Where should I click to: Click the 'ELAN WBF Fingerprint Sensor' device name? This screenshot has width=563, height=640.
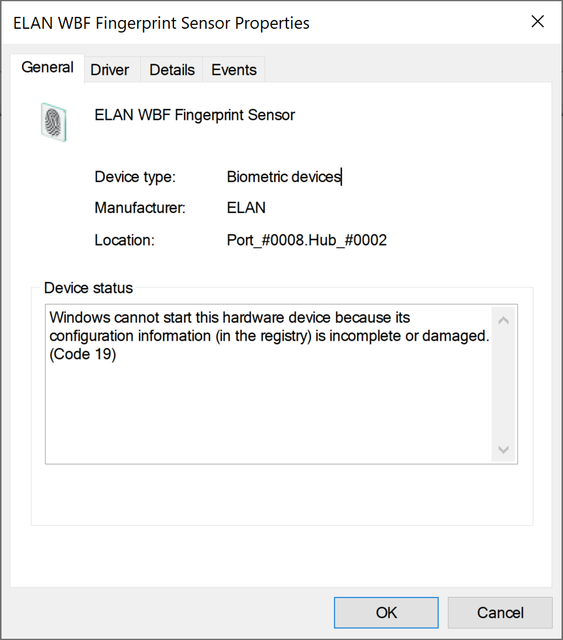194,115
